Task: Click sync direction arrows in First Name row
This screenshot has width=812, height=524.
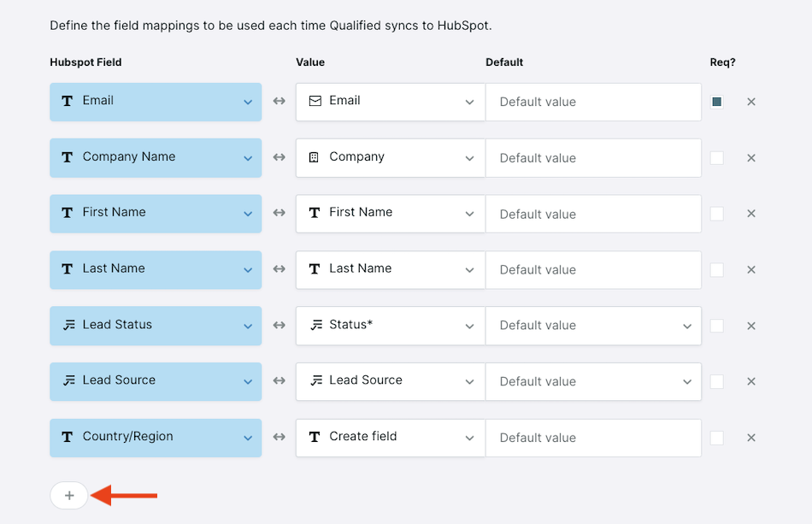Action: coord(279,213)
